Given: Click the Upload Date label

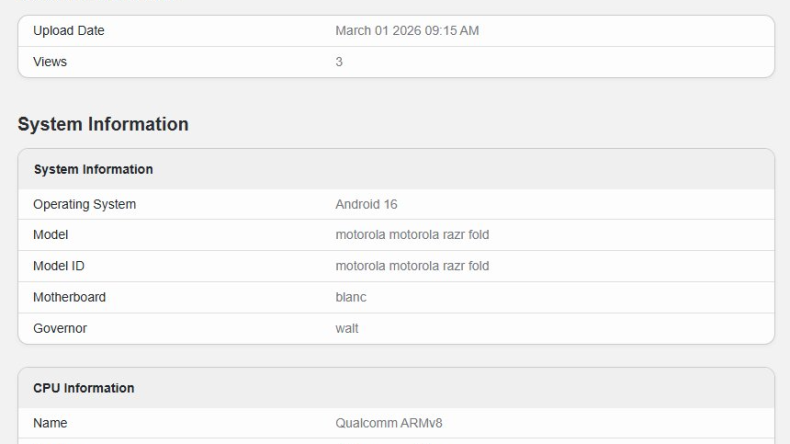Looking at the screenshot, I should coord(69,31).
